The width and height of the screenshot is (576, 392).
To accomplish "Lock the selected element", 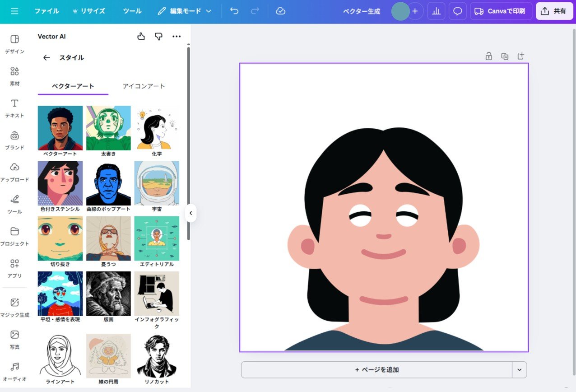I will tap(488, 56).
